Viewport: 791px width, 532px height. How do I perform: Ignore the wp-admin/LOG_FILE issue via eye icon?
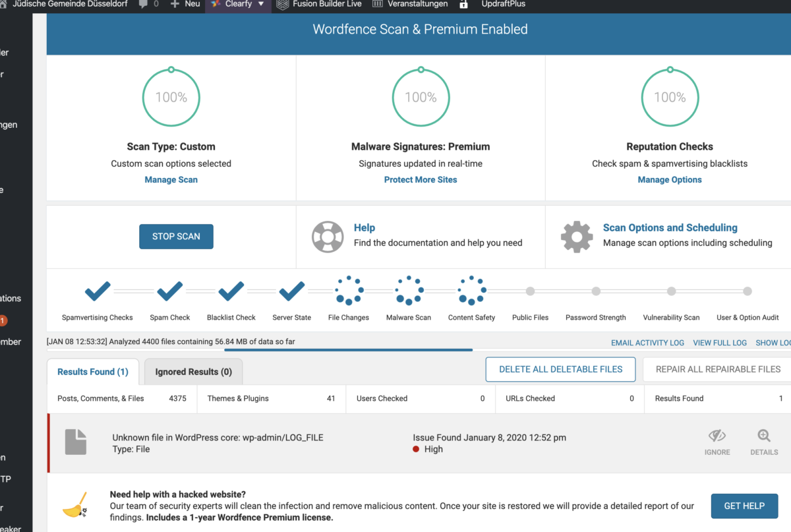717,436
